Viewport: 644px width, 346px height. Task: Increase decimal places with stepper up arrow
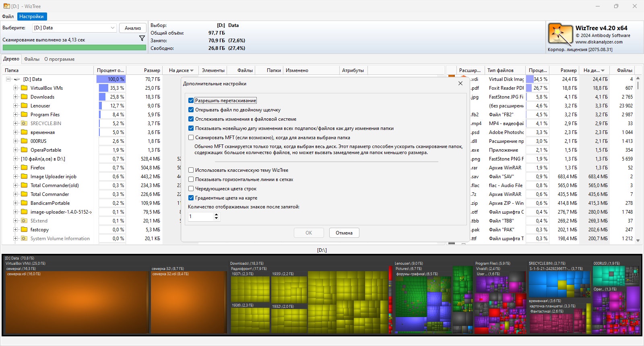coord(217,214)
